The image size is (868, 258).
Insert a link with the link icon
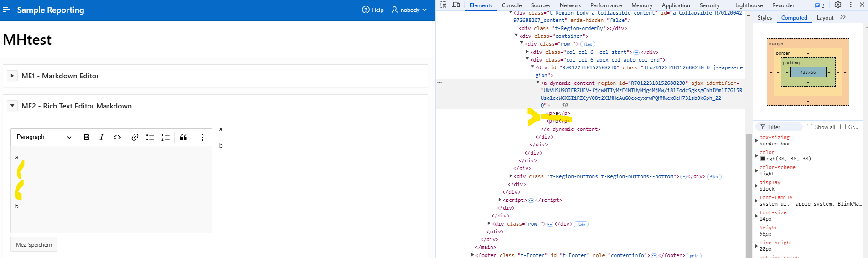135,137
